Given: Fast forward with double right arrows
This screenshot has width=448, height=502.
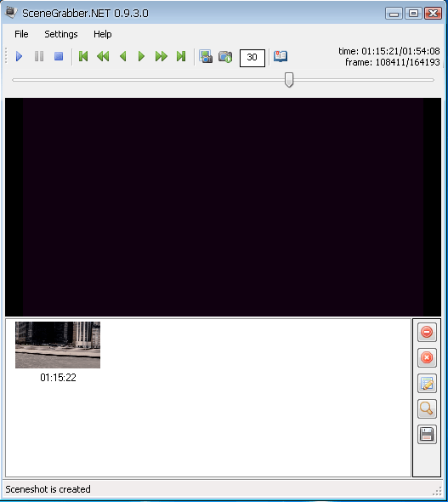Looking at the screenshot, I should point(162,57).
